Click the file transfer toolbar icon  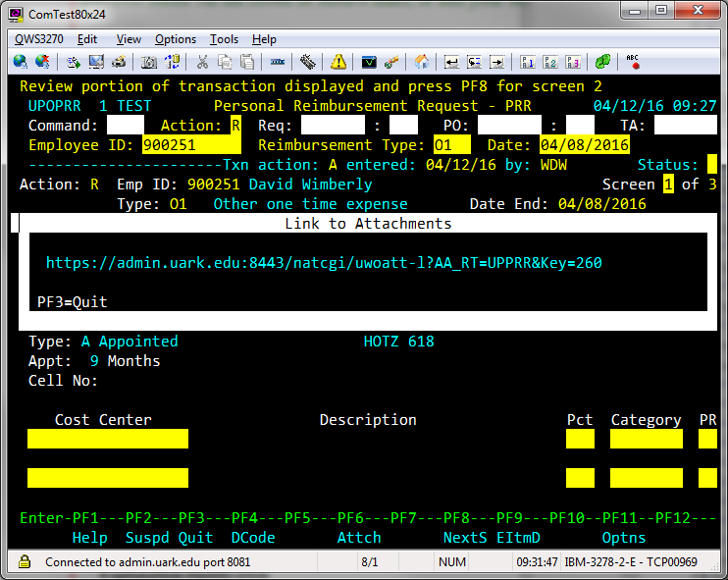click(74, 61)
